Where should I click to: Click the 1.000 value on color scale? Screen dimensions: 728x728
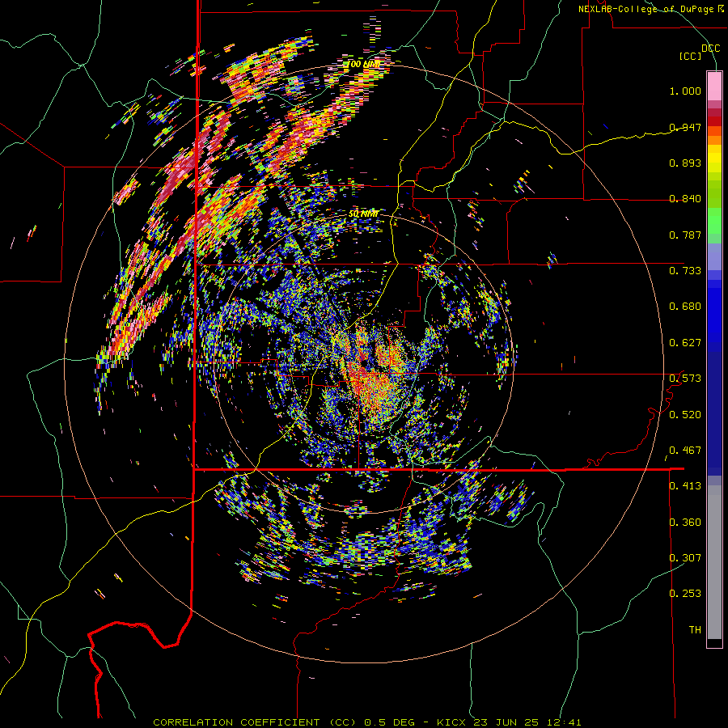click(685, 91)
